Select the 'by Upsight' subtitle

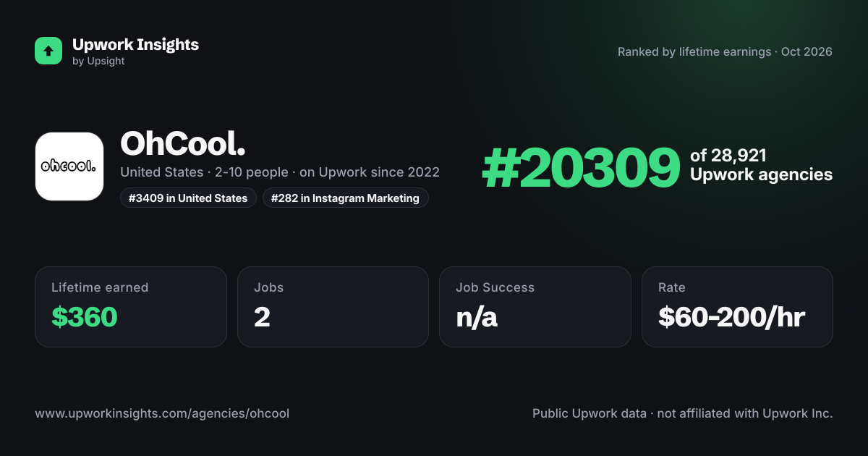(x=98, y=62)
